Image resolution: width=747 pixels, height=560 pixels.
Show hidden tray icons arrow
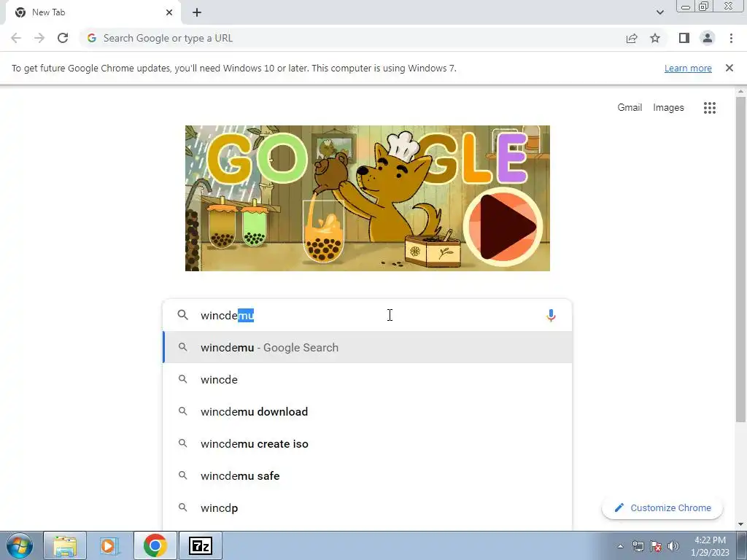[x=620, y=546]
